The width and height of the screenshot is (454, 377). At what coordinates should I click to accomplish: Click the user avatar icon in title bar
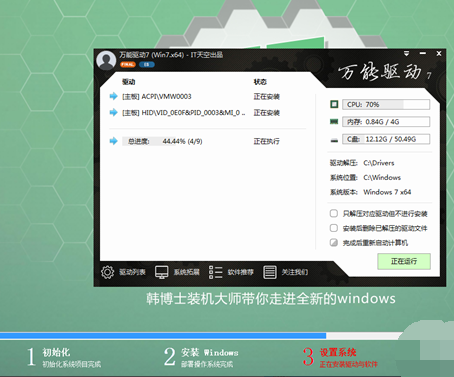[106, 60]
